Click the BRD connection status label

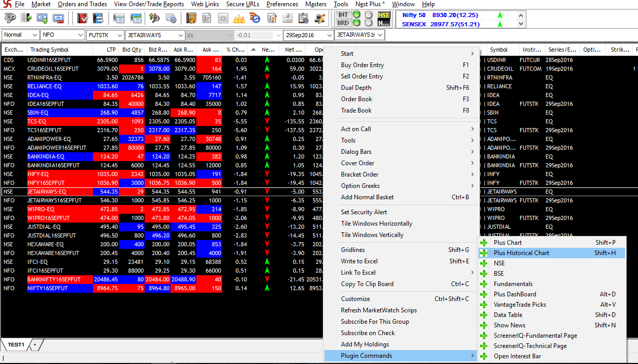(343, 23)
